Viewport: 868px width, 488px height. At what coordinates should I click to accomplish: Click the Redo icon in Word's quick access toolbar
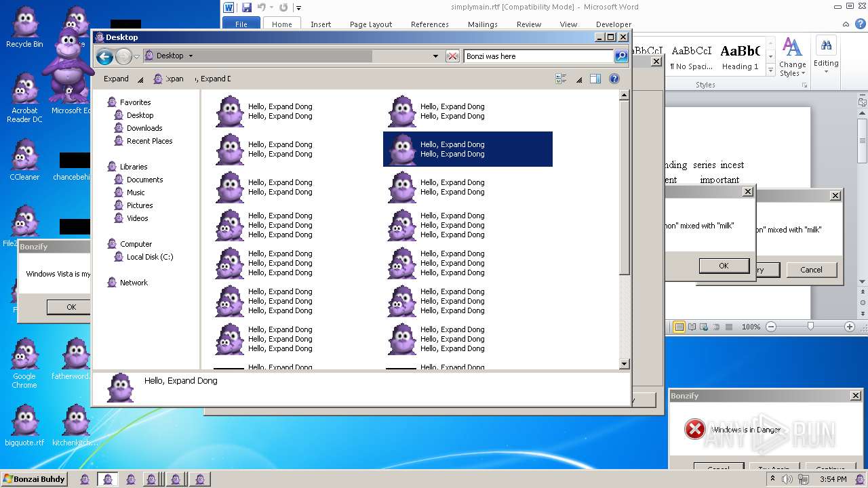(x=283, y=7)
